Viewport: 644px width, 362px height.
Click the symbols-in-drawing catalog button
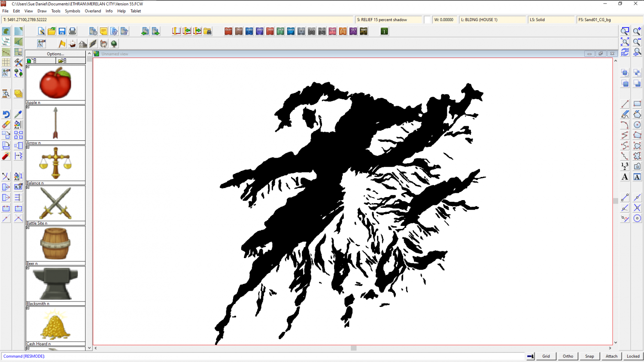click(x=41, y=61)
